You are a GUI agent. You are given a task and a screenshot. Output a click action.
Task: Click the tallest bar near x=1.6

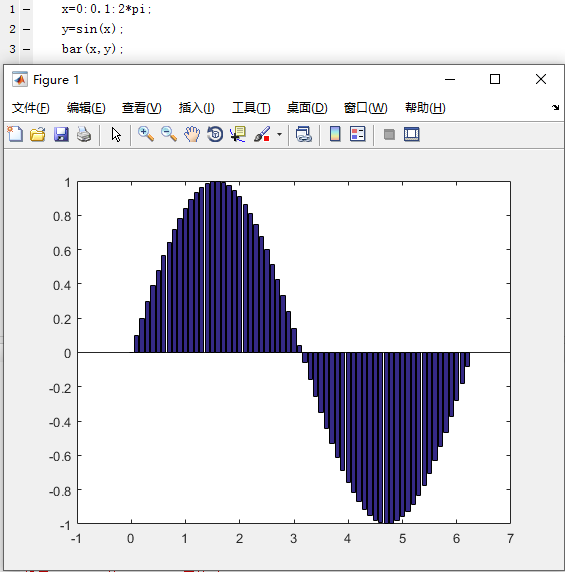(x=218, y=267)
